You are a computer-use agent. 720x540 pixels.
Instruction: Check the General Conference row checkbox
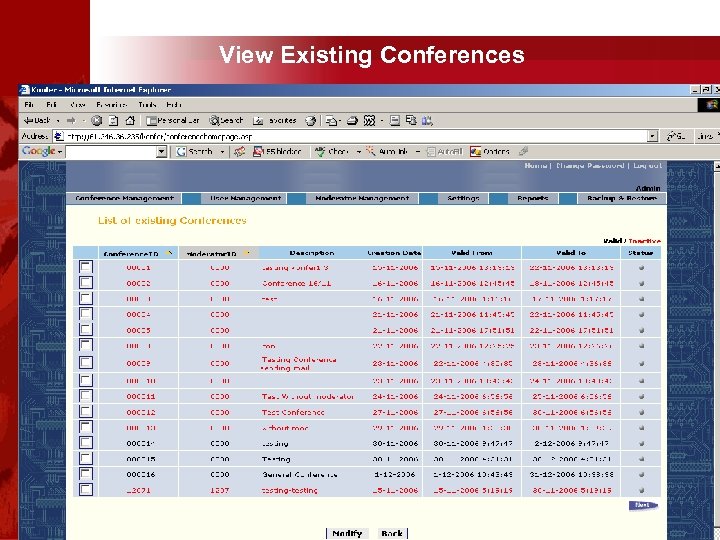pos(86,474)
